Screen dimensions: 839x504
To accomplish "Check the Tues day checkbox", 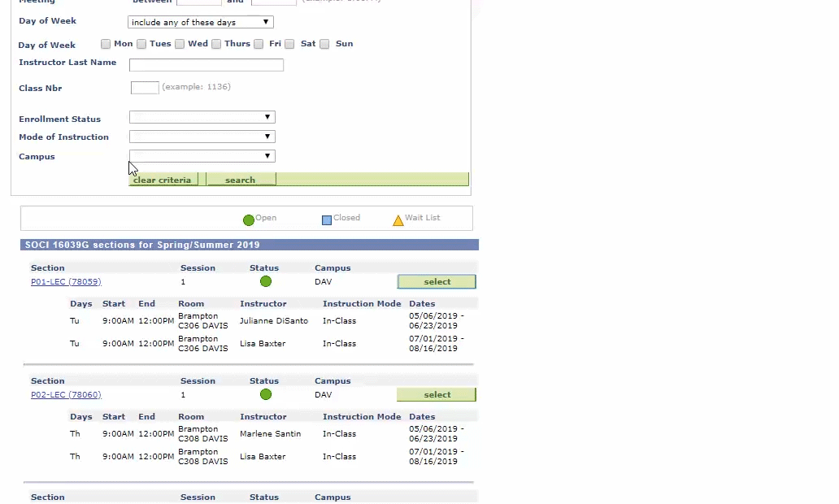I will tap(141, 44).
